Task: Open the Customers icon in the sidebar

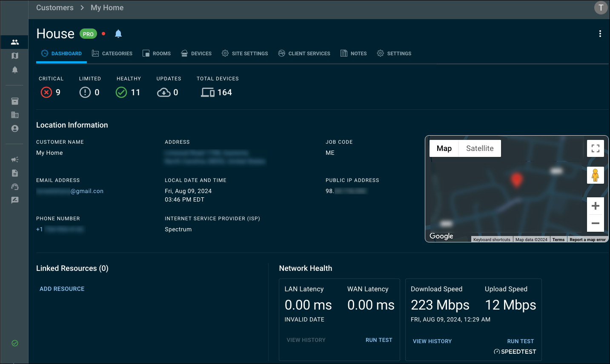Action: coord(15,42)
